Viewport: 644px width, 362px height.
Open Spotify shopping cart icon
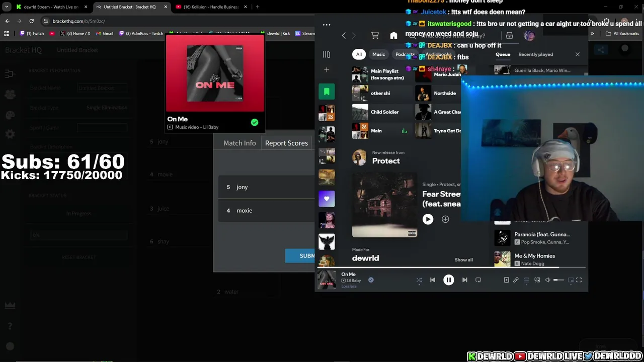(x=375, y=36)
